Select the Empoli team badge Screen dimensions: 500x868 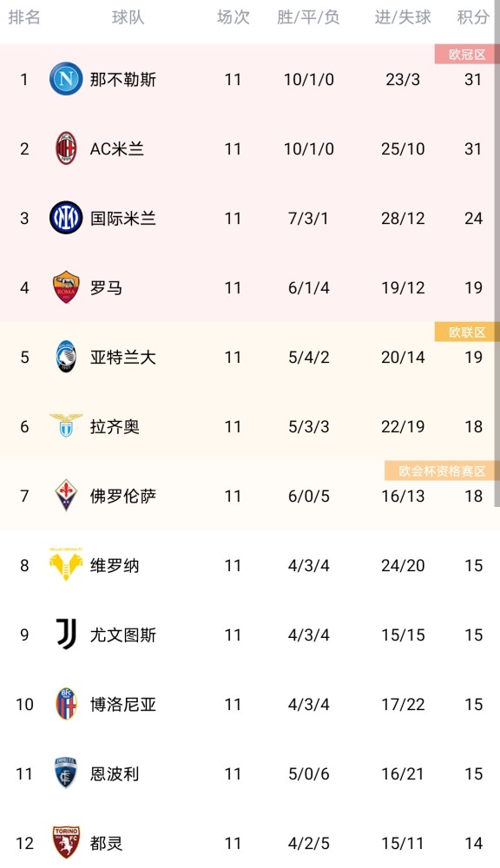tap(66, 773)
